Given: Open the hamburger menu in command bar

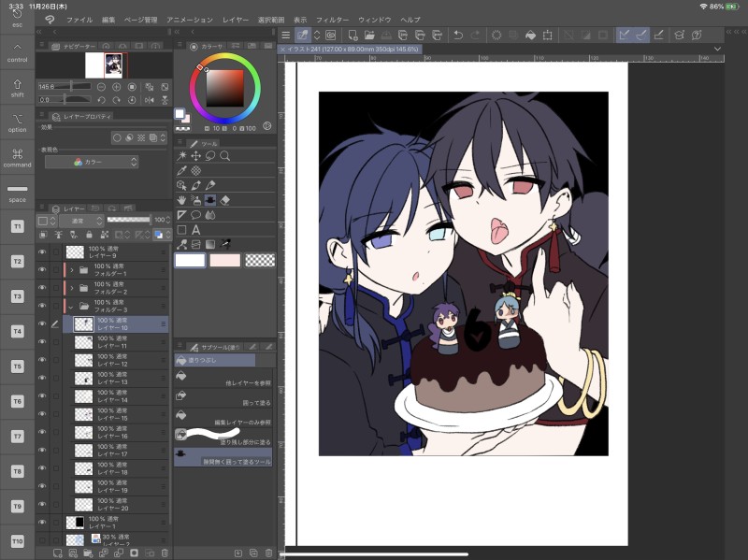Looking at the screenshot, I should 286,35.
